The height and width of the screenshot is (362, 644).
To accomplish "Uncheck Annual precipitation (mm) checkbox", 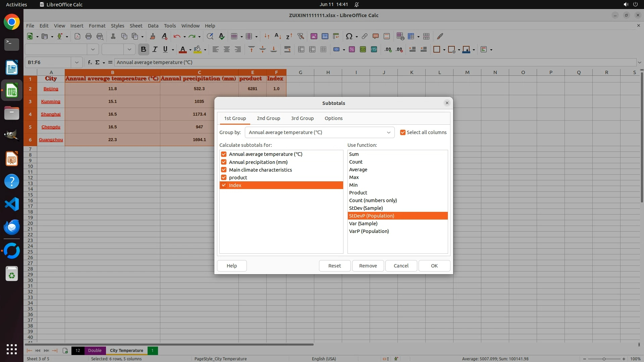I will pos(224,162).
